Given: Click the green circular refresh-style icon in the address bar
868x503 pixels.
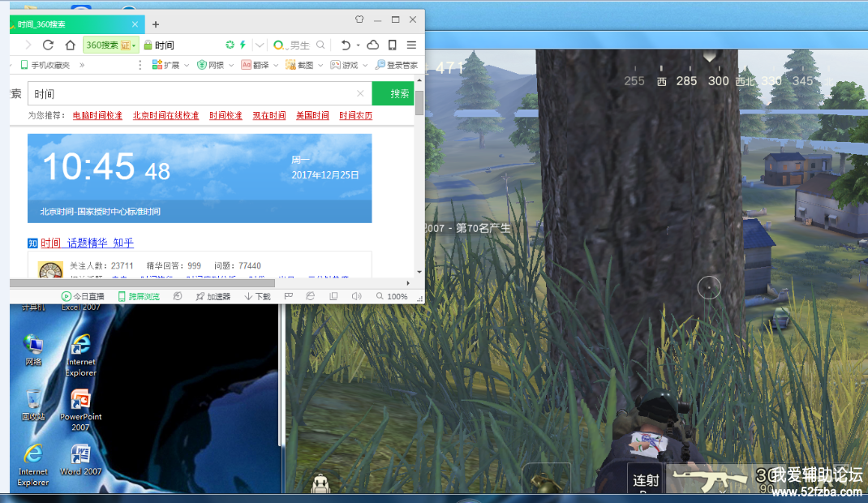Looking at the screenshot, I should tap(230, 45).
